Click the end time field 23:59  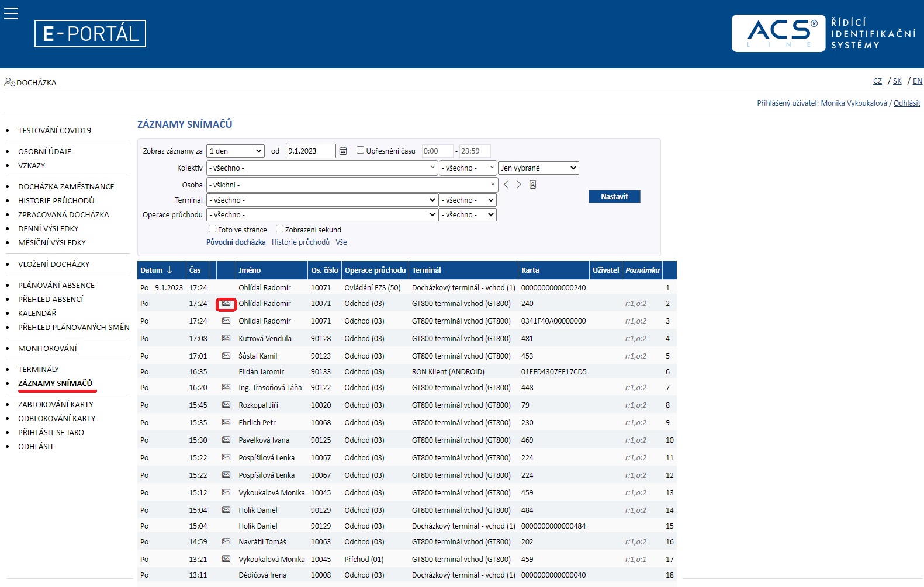point(475,151)
